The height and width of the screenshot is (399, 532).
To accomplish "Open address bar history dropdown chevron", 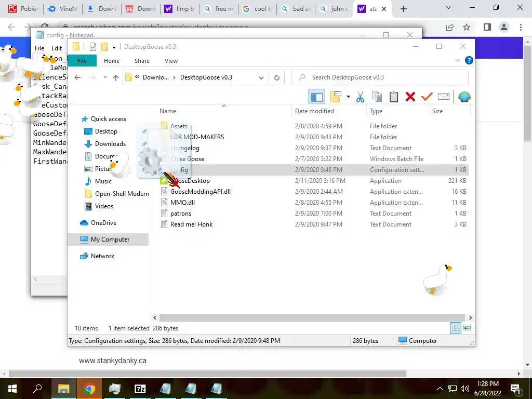I will click(x=261, y=78).
